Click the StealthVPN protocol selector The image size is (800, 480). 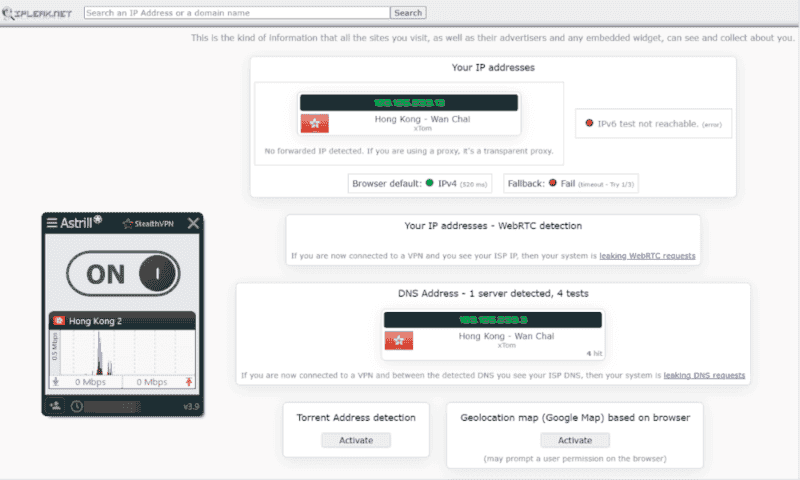148,223
